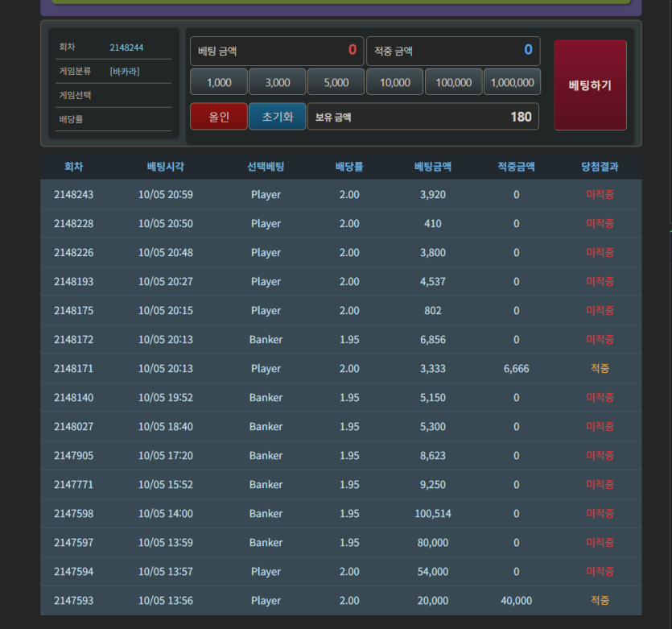Select round 2148243 in the history table
672x629 pixels.
tap(74, 194)
